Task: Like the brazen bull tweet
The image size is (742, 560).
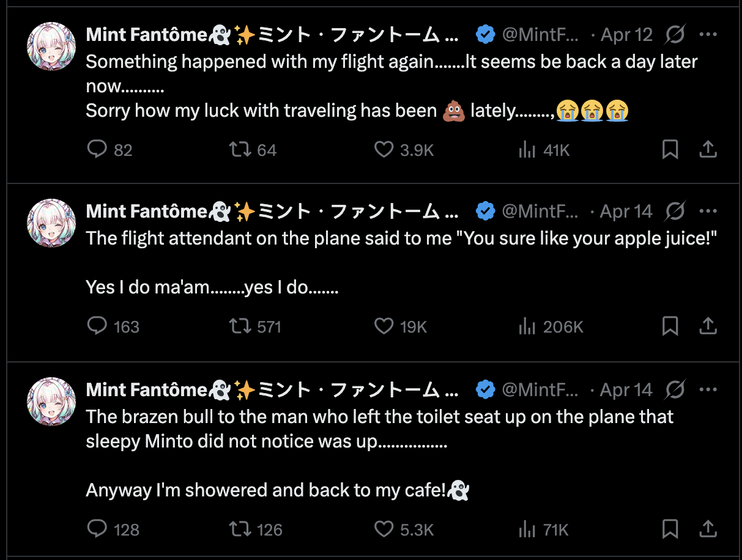Action: pos(384,529)
